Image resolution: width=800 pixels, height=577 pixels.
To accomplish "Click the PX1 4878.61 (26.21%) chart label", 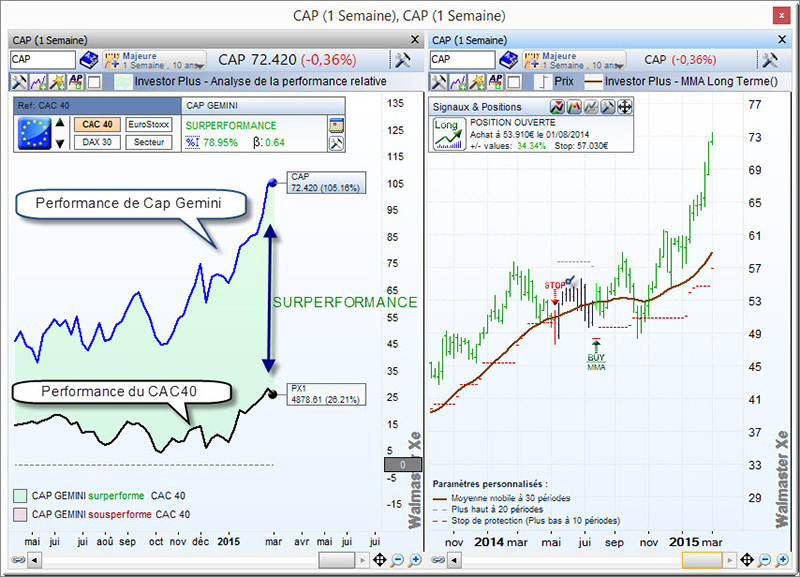I will pos(326,394).
